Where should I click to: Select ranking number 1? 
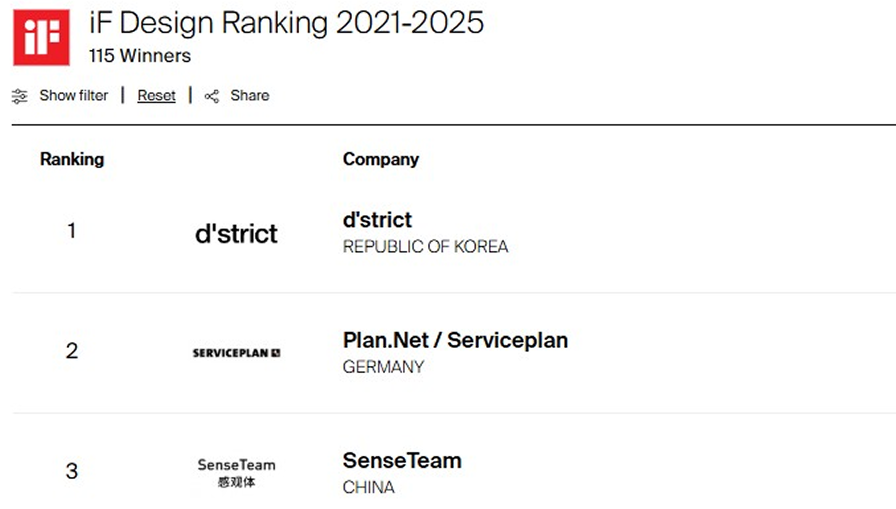[x=72, y=231]
